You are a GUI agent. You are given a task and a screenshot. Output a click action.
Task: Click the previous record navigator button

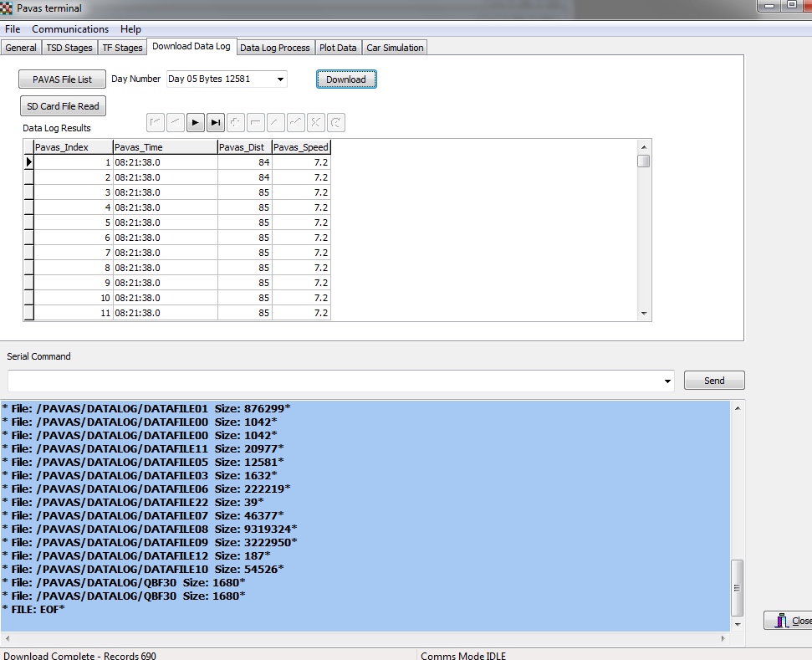[175, 123]
